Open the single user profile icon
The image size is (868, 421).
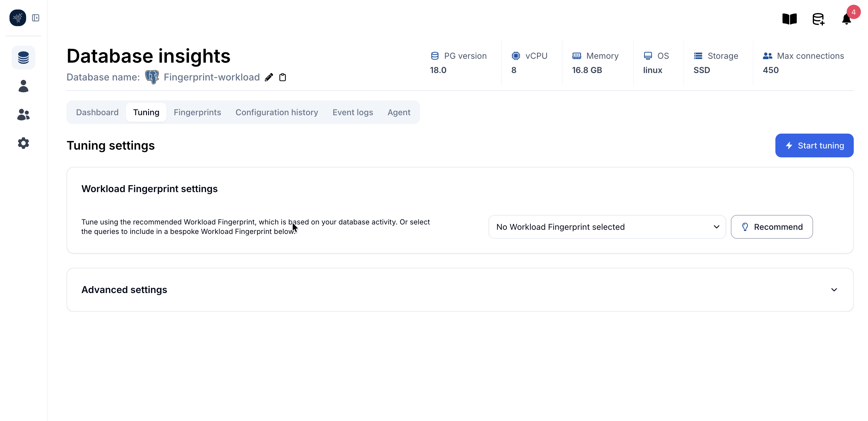[23, 86]
